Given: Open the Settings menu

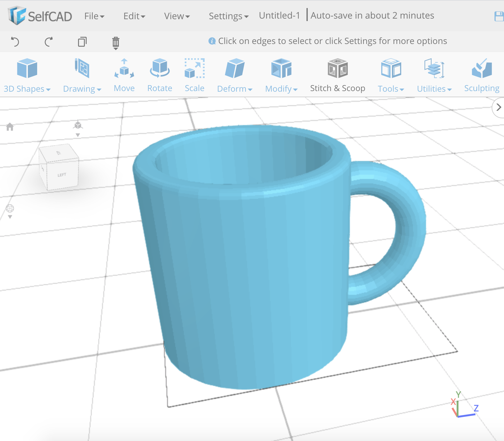Looking at the screenshot, I should point(229,16).
